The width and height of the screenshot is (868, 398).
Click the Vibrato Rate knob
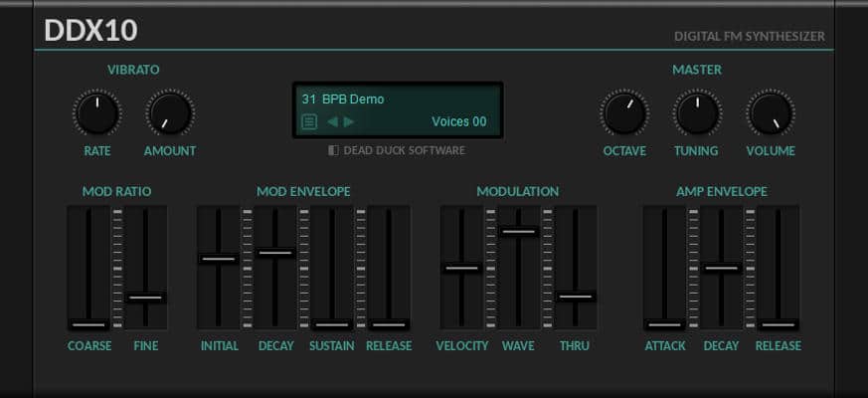tap(96, 113)
